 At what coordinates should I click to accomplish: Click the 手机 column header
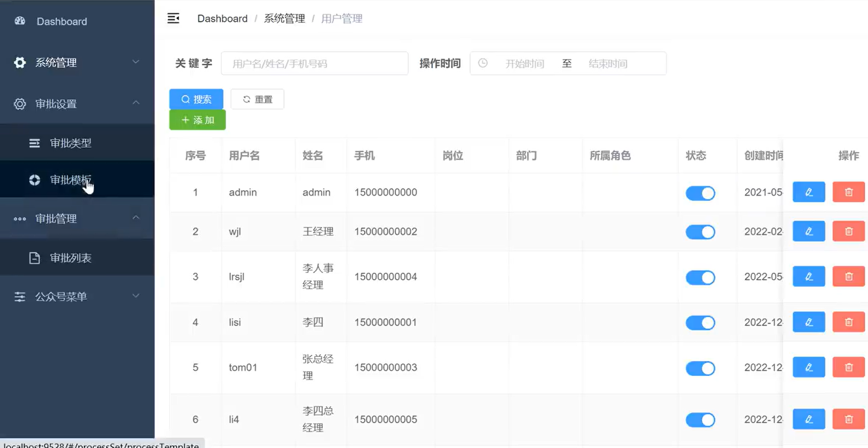[364, 156]
